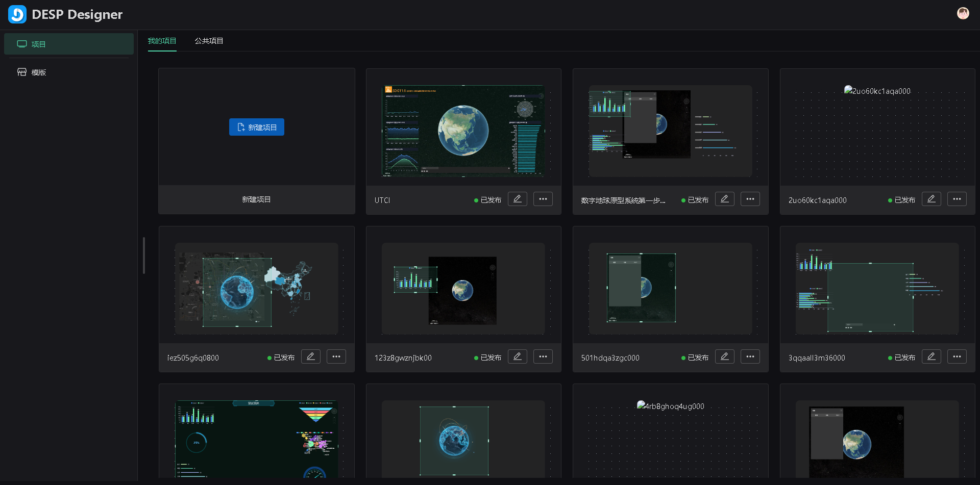Open the user avatar profile

click(x=963, y=14)
